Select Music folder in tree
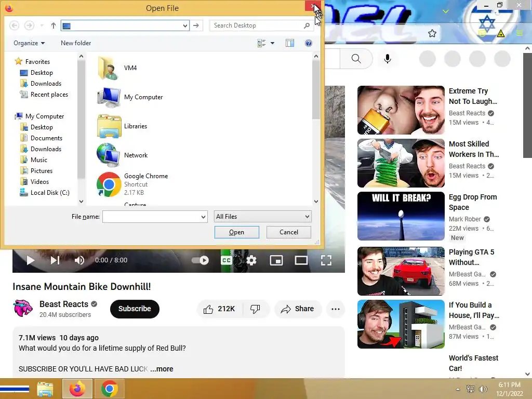Image resolution: width=532 pixels, height=399 pixels. [34, 160]
